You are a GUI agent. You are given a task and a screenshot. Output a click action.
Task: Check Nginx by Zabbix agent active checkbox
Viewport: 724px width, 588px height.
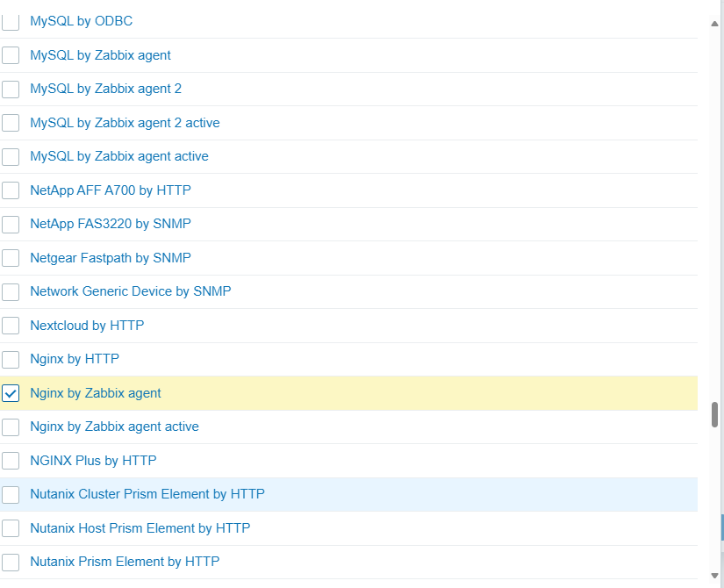click(11, 427)
